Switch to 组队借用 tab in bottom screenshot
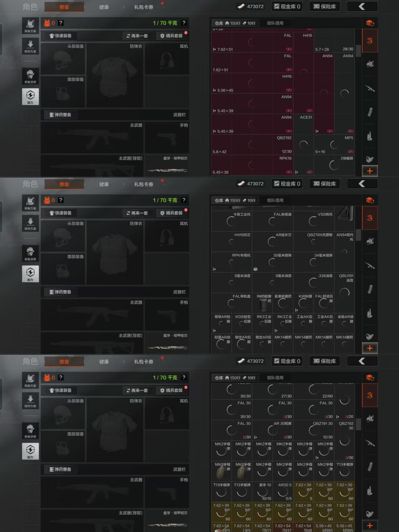 [x=275, y=378]
